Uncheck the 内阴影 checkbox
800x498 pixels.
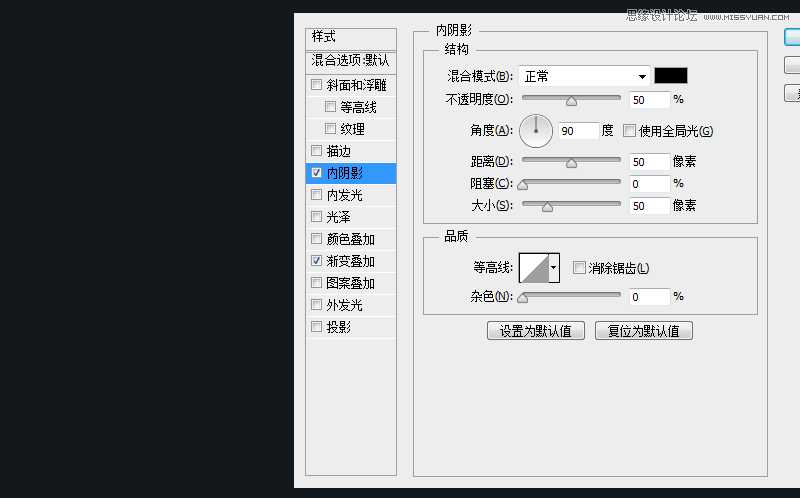317,173
